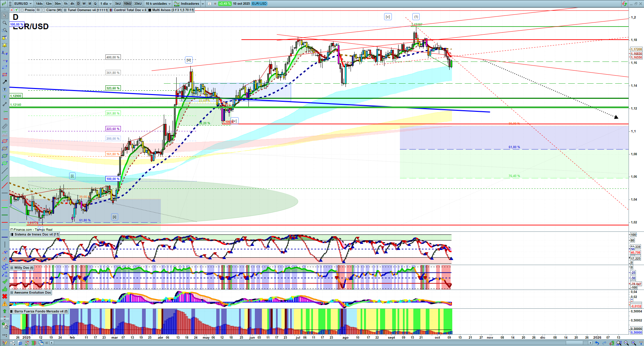Viewport: 644px width, 346px height.
Task: Click the 35kU units button
Action: [x=138, y=4]
